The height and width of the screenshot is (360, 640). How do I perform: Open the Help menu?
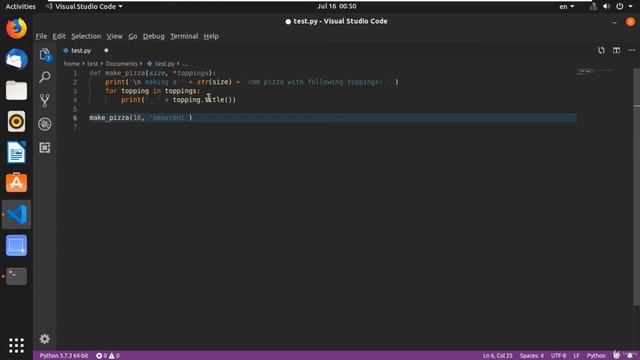(211, 36)
